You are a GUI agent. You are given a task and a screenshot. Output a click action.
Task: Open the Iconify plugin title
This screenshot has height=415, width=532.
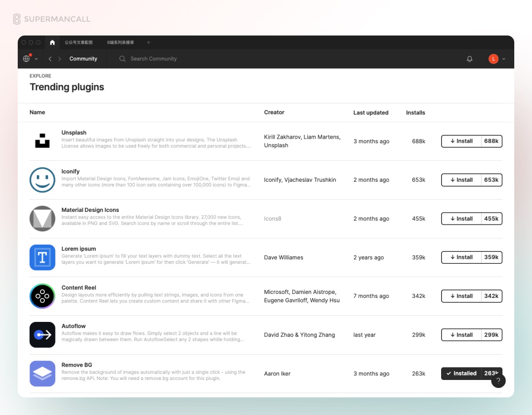[70, 171]
